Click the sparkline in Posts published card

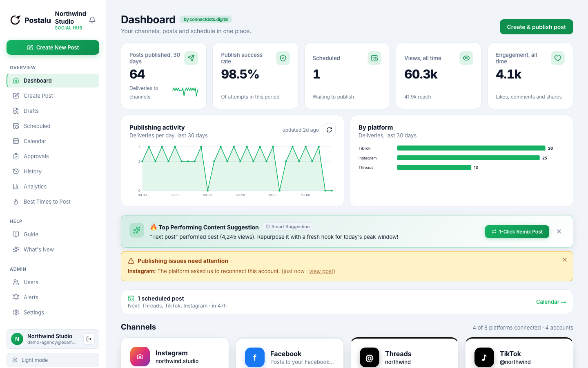(x=185, y=91)
